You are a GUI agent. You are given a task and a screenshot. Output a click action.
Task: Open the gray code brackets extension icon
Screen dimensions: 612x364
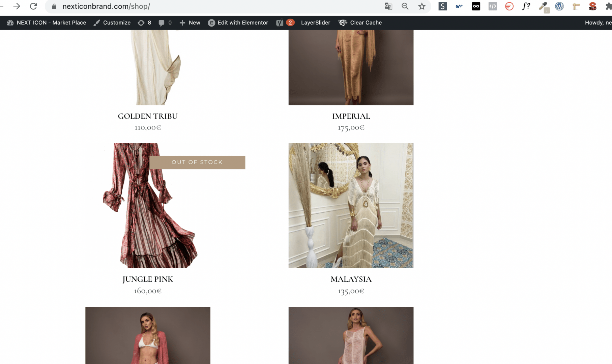tap(493, 6)
